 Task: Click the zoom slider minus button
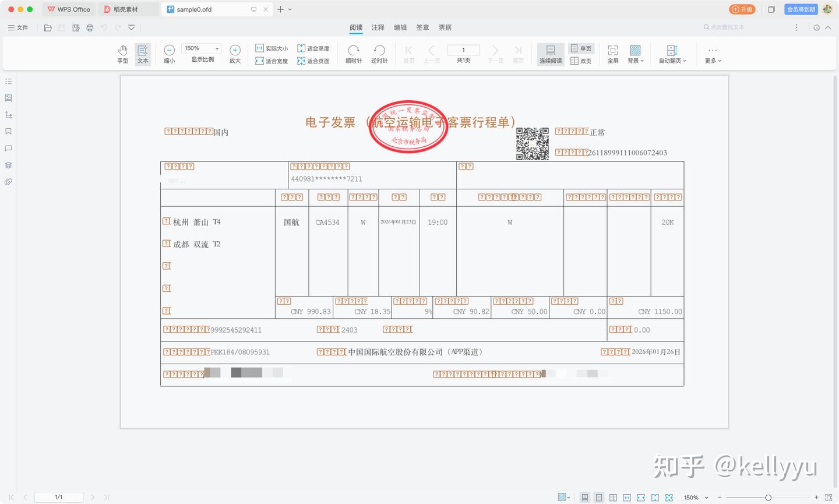click(x=720, y=498)
